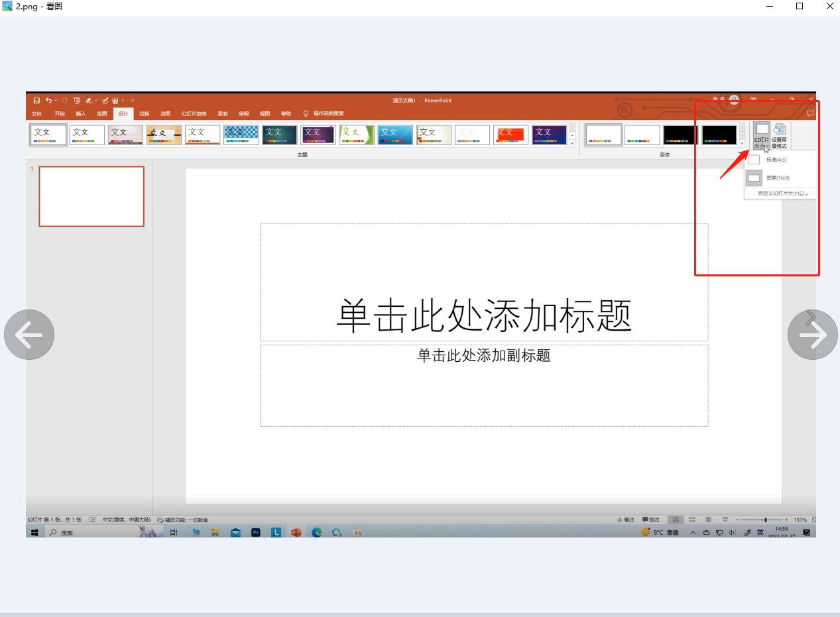Screen dimensions: 840x617
Task: Select the highlighted white variant thumbnail
Action: [x=603, y=135]
